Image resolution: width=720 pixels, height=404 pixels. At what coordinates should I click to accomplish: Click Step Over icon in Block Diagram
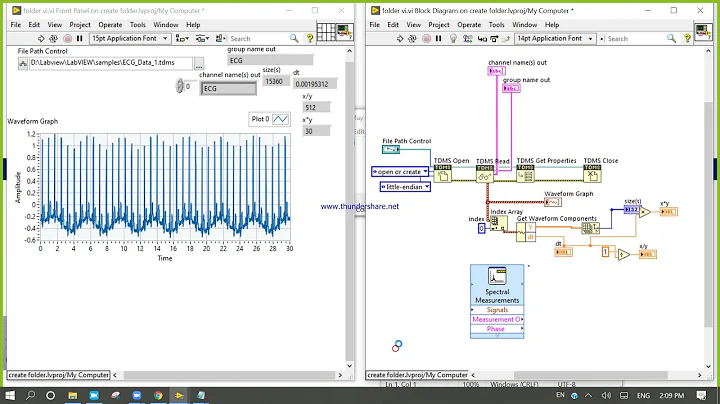tap(494, 39)
